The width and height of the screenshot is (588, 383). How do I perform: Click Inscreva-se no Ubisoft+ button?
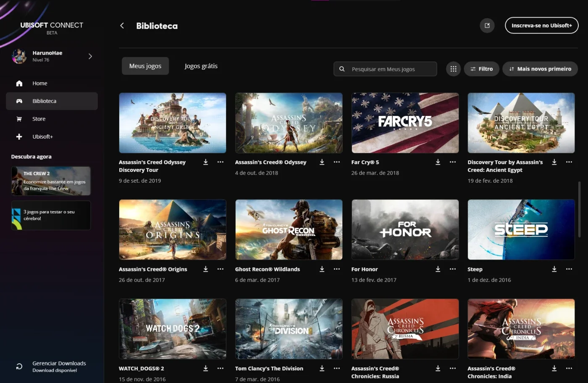click(542, 26)
